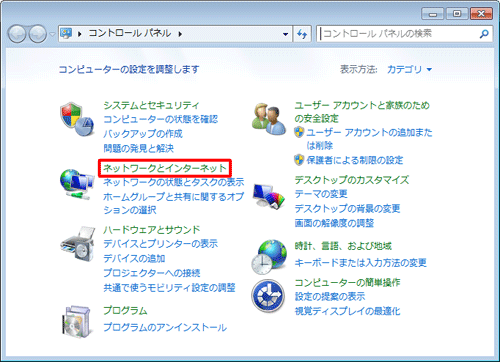Open バックアップの作成 link
500x362 pixels.
[x=143, y=134]
